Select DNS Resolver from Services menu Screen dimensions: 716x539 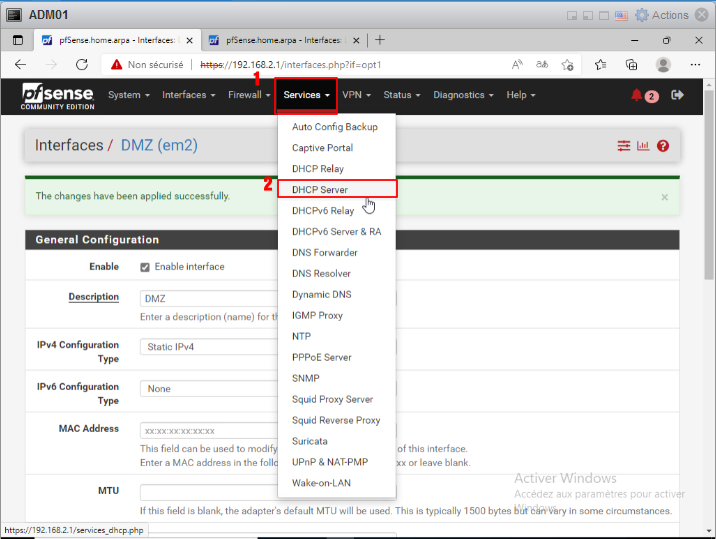click(x=321, y=274)
